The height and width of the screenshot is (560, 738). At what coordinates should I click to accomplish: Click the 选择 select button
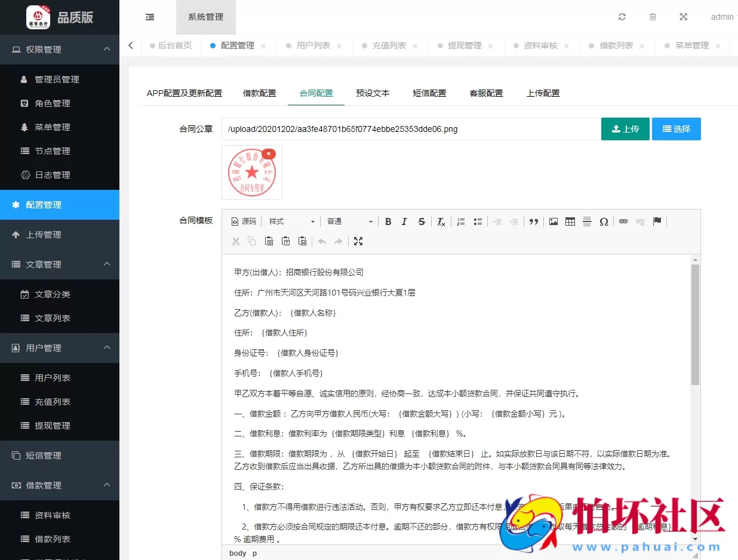(676, 128)
